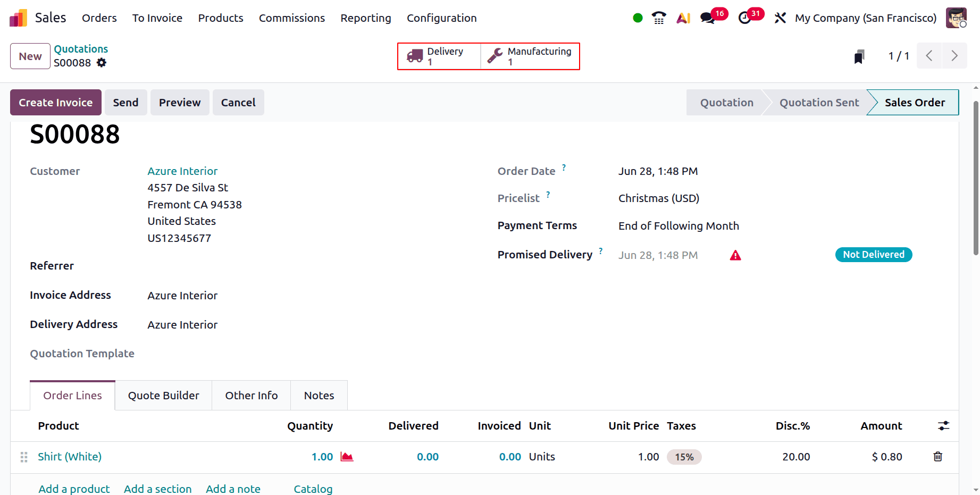Click the Promised Delivery help question mark
980x495 pixels.
pyautogui.click(x=601, y=251)
